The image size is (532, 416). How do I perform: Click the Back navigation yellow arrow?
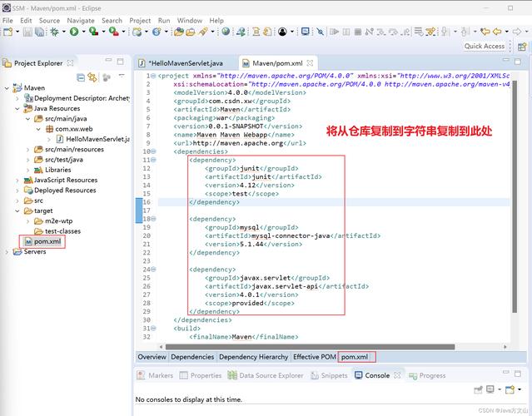coord(497,32)
